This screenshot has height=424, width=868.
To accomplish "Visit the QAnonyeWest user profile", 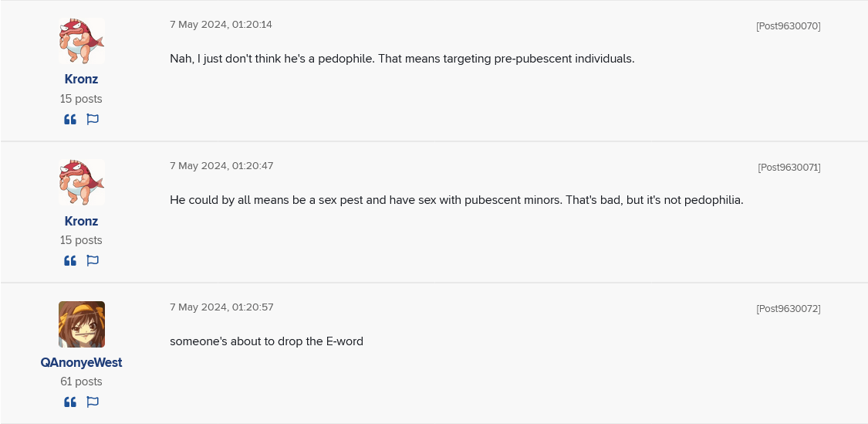I will pos(81,363).
